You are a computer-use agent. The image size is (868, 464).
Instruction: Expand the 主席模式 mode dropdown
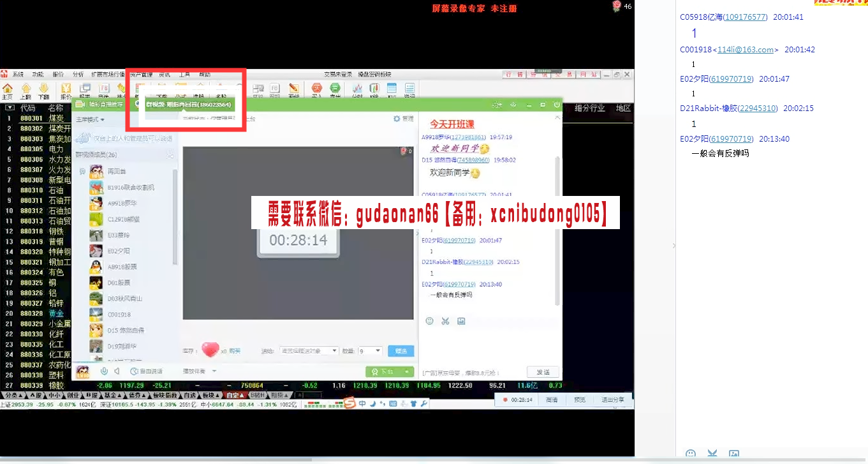coord(90,119)
